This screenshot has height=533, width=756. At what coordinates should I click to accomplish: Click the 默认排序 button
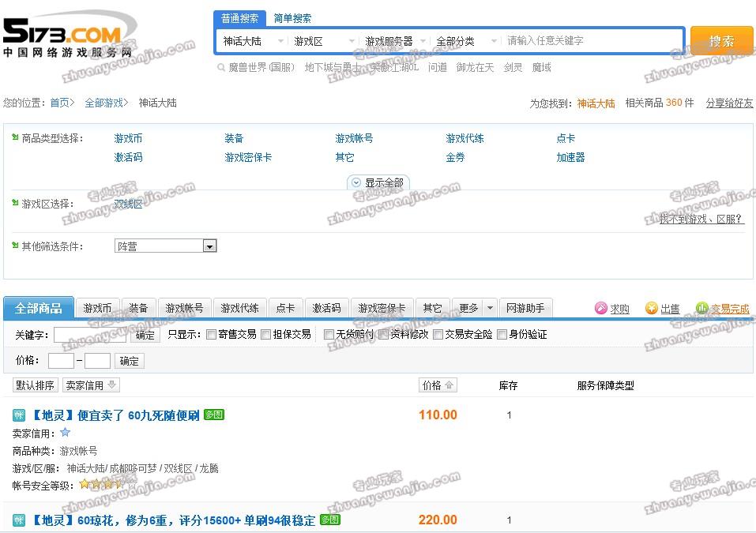(36, 385)
